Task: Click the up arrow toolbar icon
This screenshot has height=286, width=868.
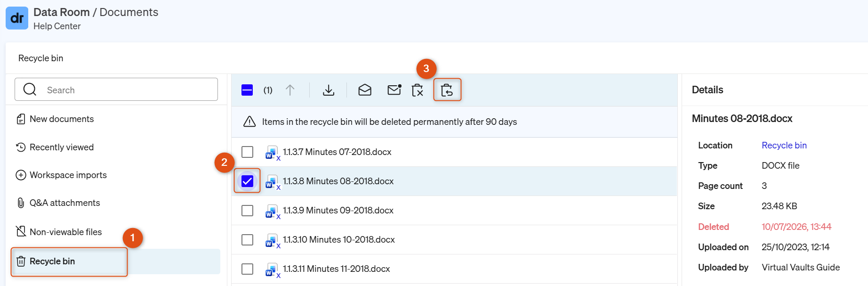Action: (x=290, y=90)
